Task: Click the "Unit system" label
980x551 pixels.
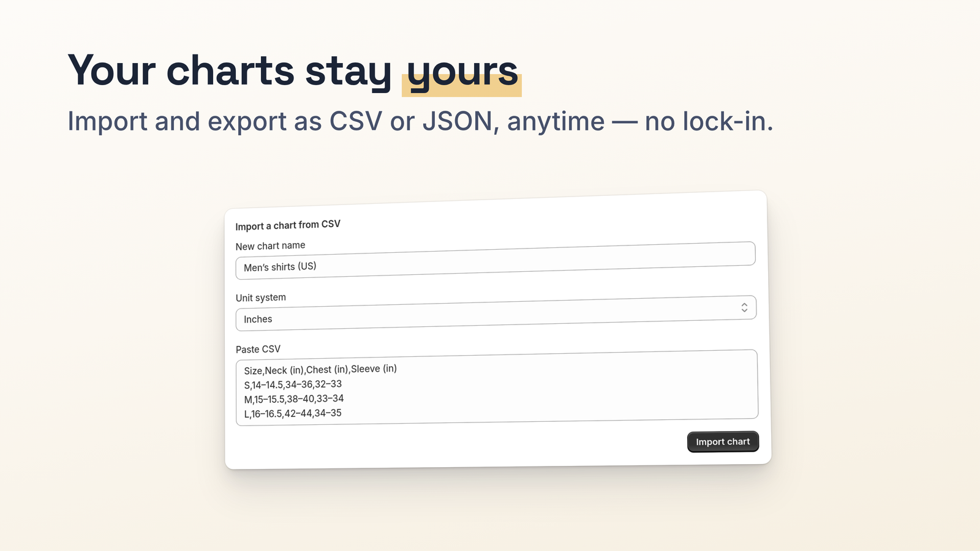Action: [x=261, y=298]
